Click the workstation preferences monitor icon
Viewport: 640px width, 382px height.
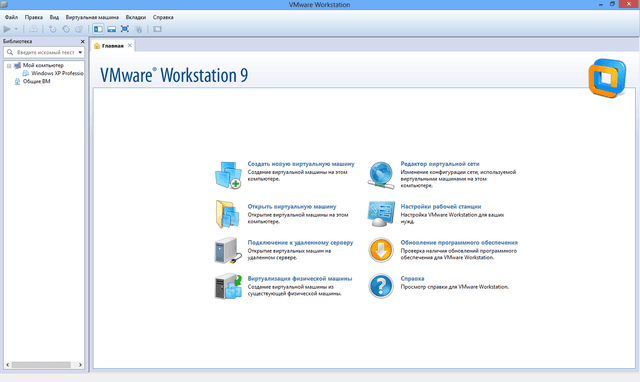[x=381, y=213]
